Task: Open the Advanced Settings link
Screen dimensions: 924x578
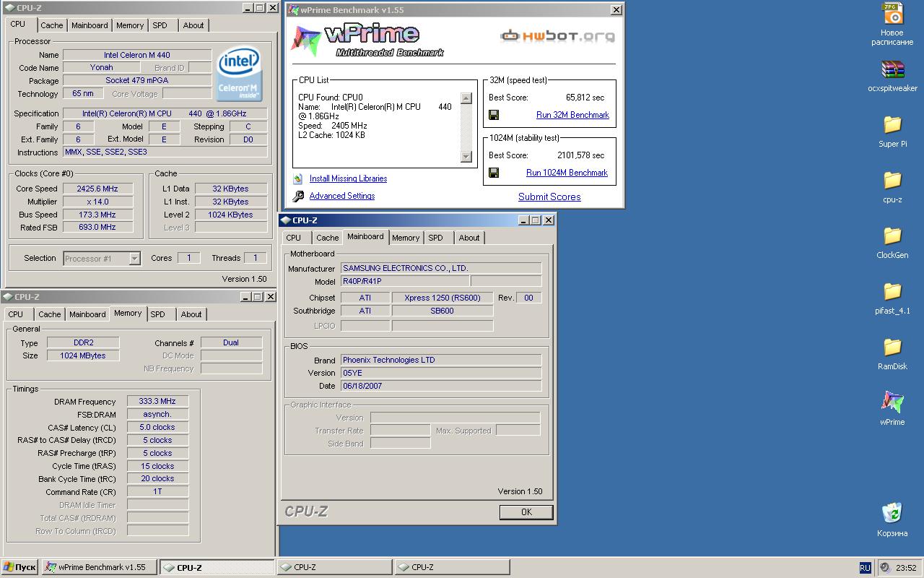Action: tap(342, 196)
